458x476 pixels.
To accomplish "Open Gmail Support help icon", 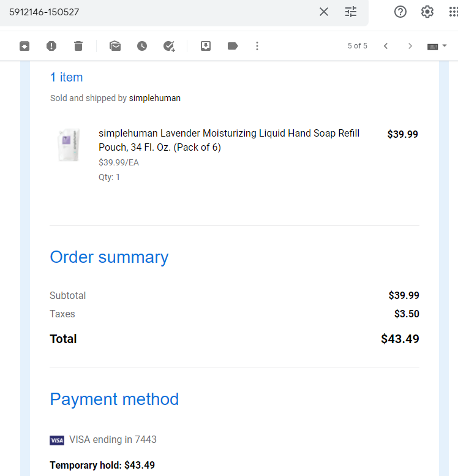I will tap(400, 12).
